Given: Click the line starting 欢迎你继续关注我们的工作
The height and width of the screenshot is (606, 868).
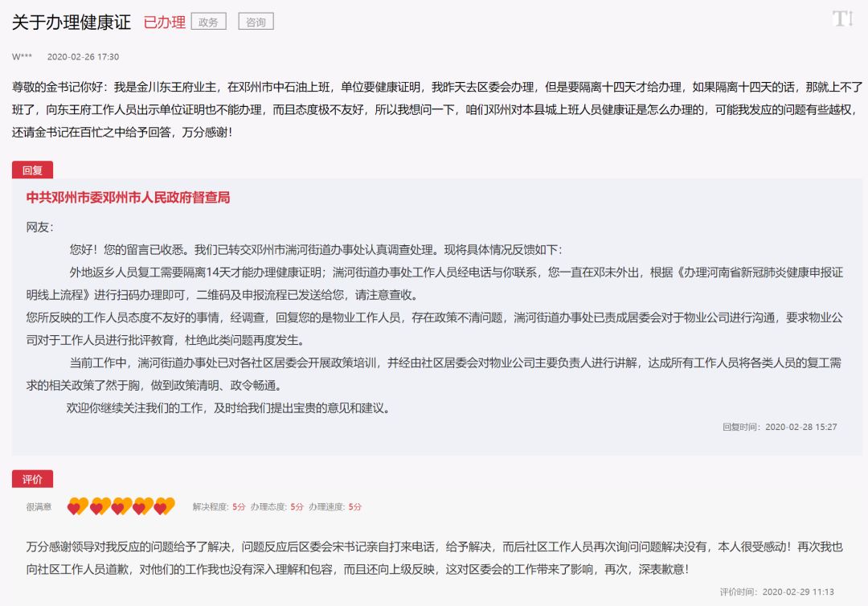Looking at the screenshot, I should [228, 408].
